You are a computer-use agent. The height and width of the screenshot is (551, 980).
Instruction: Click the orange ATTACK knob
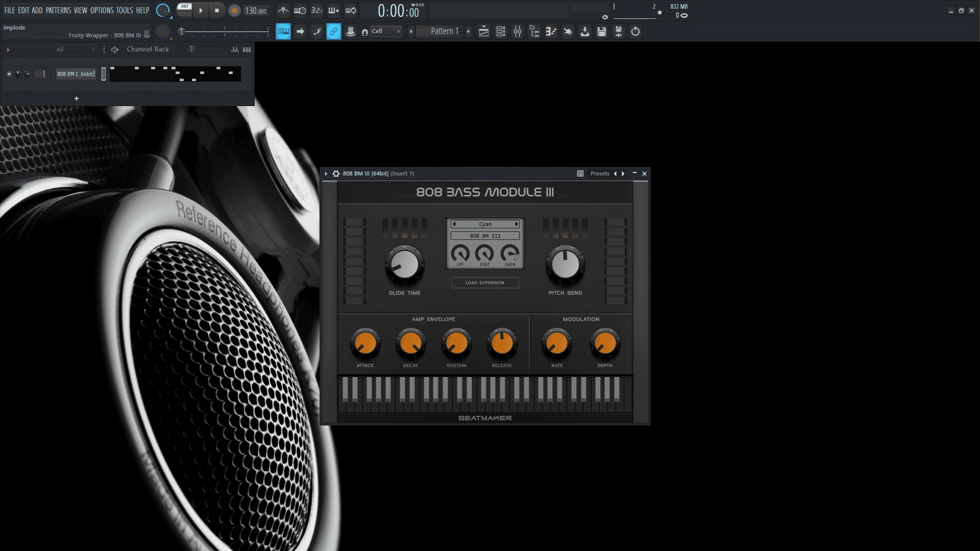(x=365, y=343)
